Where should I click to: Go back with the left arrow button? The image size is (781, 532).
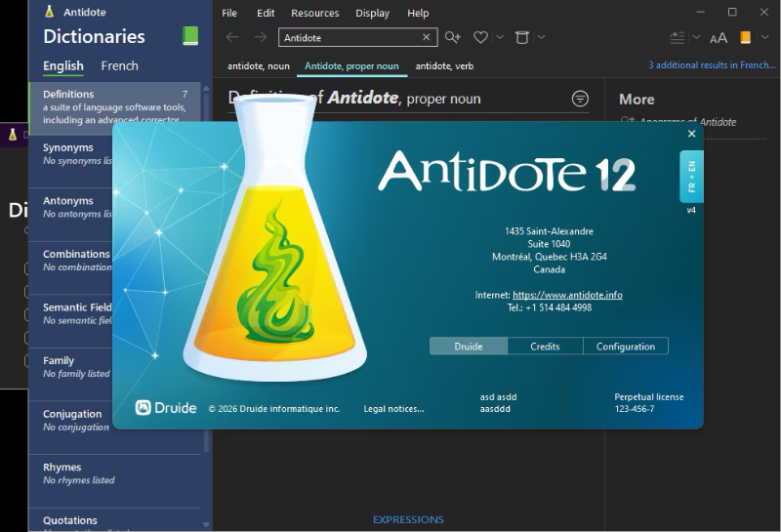pos(232,37)
